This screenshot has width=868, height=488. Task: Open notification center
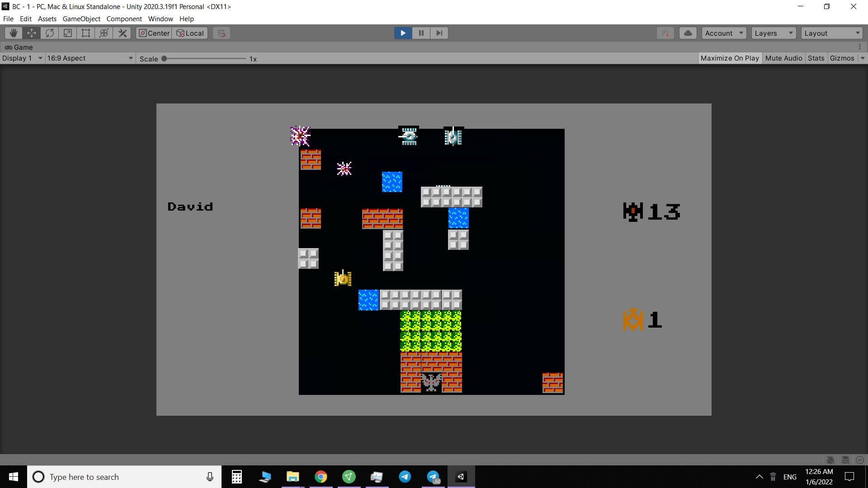coord(850,477)
